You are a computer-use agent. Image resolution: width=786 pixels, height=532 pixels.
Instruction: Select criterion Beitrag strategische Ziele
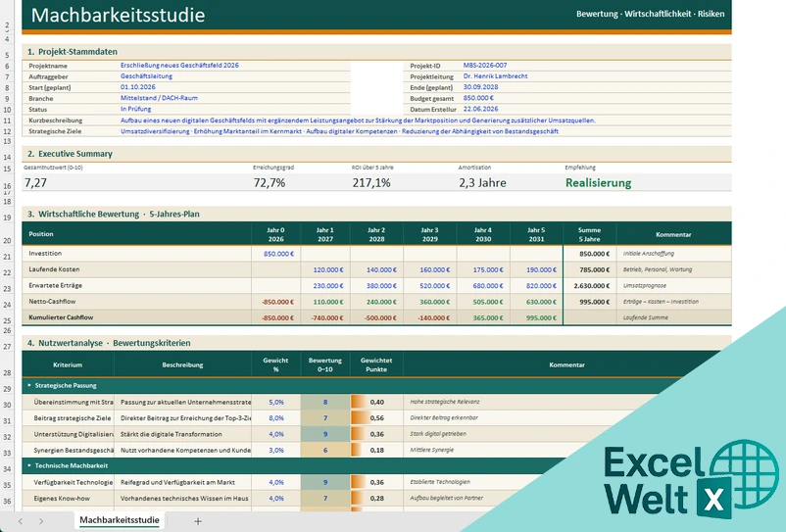(x=69, y=417)
